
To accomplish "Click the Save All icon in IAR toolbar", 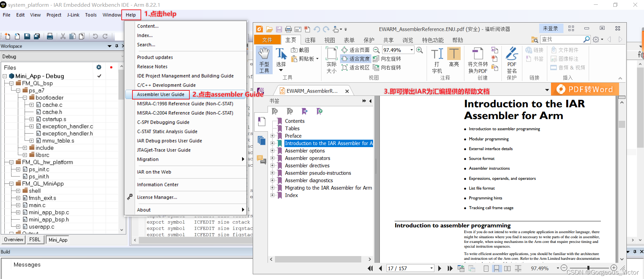I will (x=37, y=36).
